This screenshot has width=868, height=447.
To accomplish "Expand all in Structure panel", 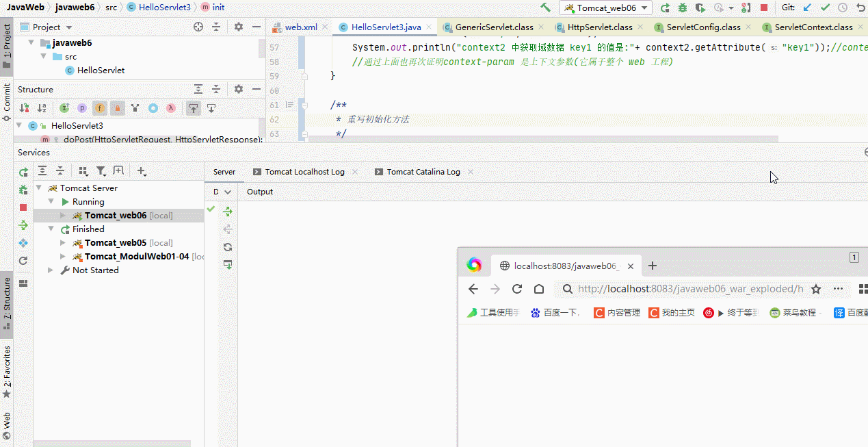I will 198,89.
